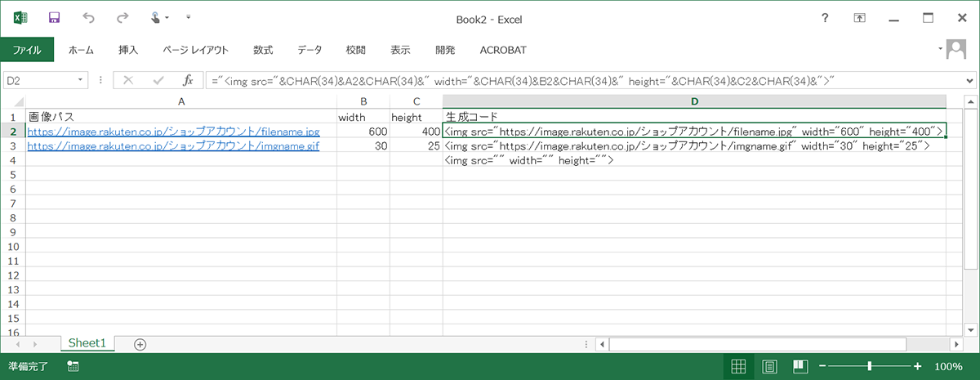This screenshot has width=980, height=380.
Task: Expand the formula bar
Action: [x=969, y=80]
